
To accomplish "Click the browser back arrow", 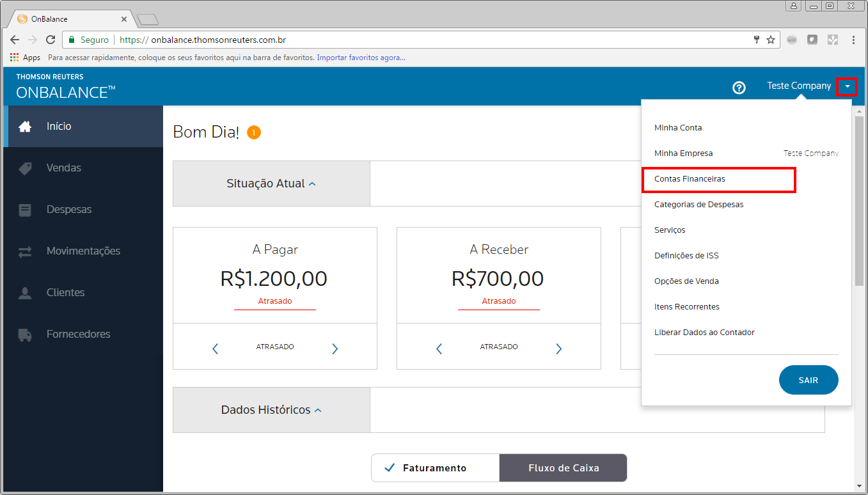I will tap(15, 40).
